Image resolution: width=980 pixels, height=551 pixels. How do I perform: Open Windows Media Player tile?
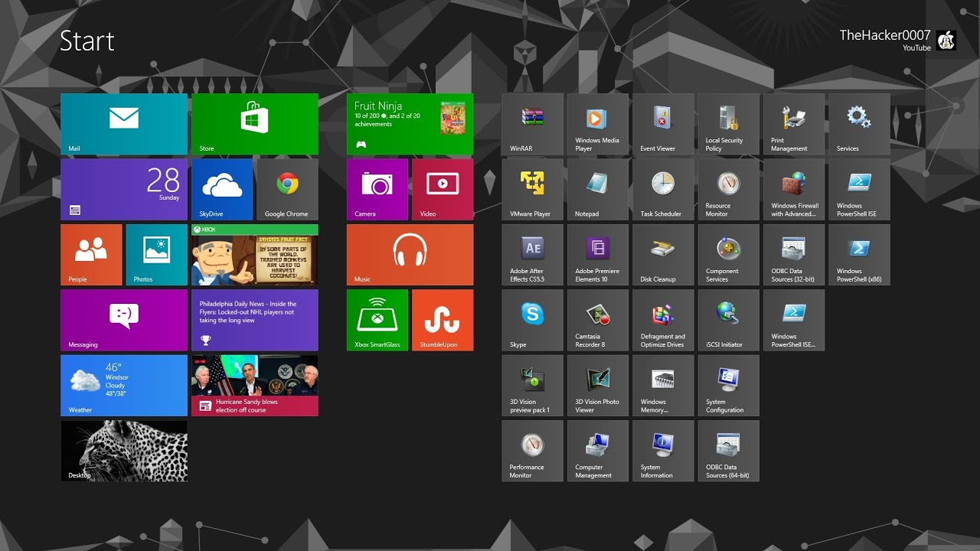598,124
